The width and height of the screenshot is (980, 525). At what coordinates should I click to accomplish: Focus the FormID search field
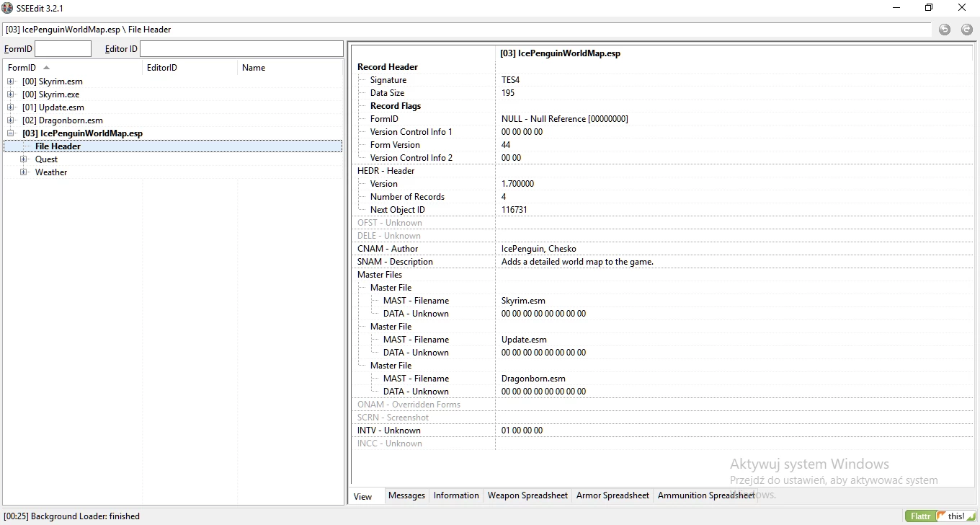coord(63,49)
